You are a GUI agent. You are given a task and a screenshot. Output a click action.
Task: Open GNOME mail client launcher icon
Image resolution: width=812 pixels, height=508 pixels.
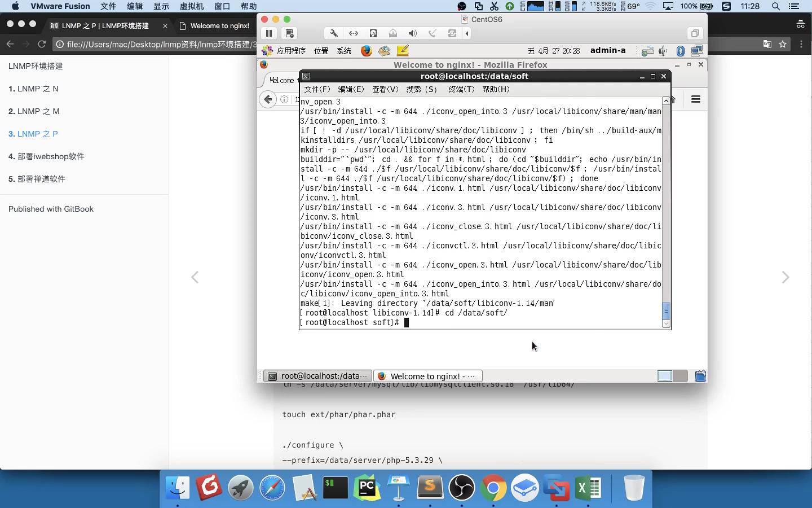(385, 51)
